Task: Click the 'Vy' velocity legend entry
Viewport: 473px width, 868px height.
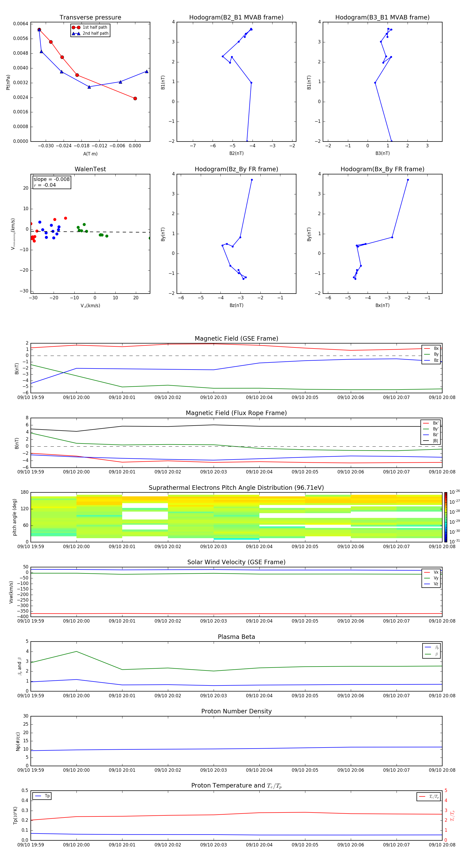Action: click(x=431, y=578)
